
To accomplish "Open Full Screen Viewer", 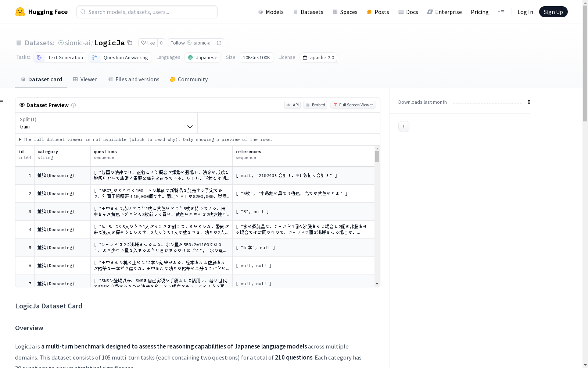I will coord(353,105).
